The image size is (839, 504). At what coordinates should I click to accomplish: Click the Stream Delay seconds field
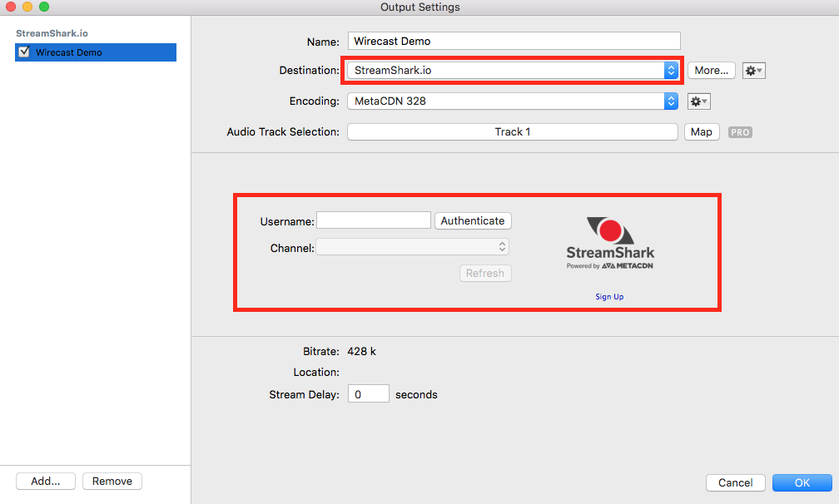368,394
